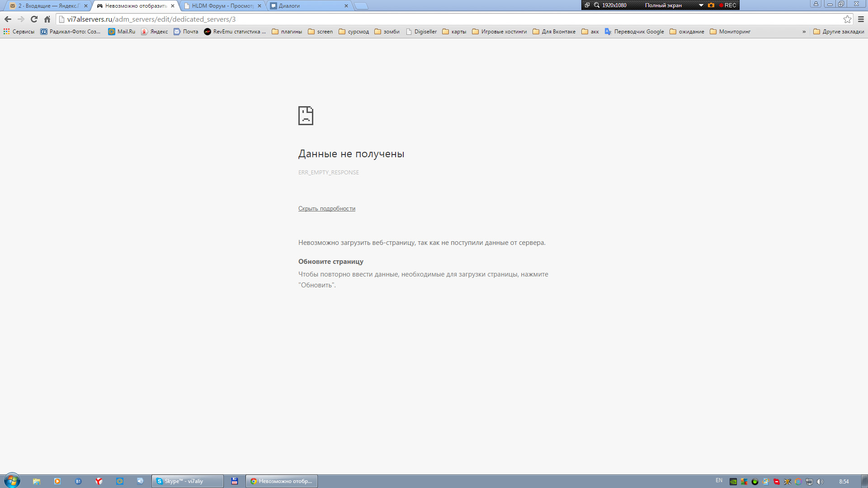Click the Windows Start orb
Screen dimensions: 868x488
(12, 481)
